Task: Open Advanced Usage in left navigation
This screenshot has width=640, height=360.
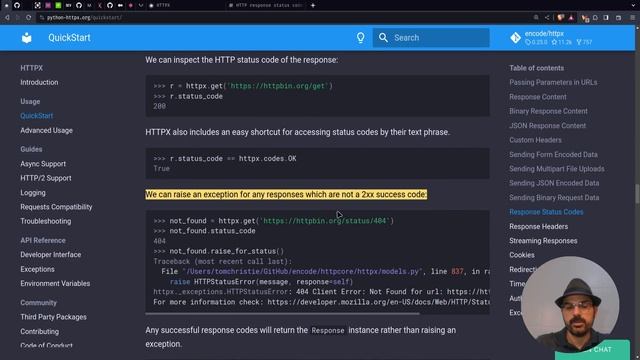Action: (47, 131)
